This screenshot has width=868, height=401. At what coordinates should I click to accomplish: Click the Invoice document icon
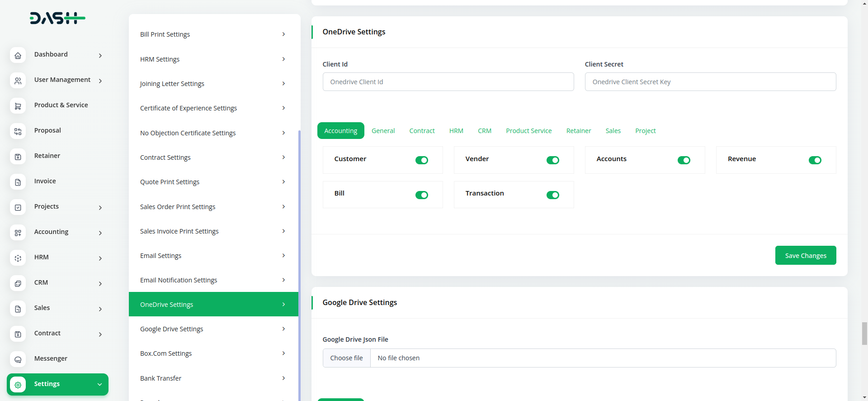(x=18, y=182)
